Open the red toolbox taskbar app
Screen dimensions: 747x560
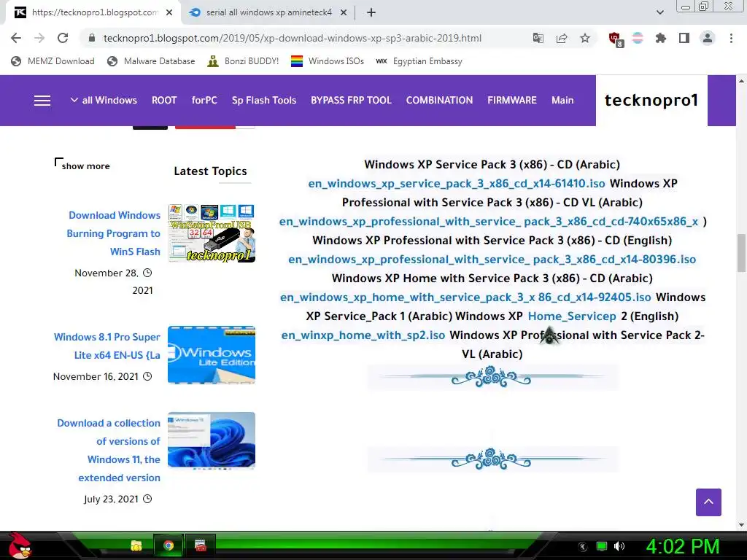point(201,545)
